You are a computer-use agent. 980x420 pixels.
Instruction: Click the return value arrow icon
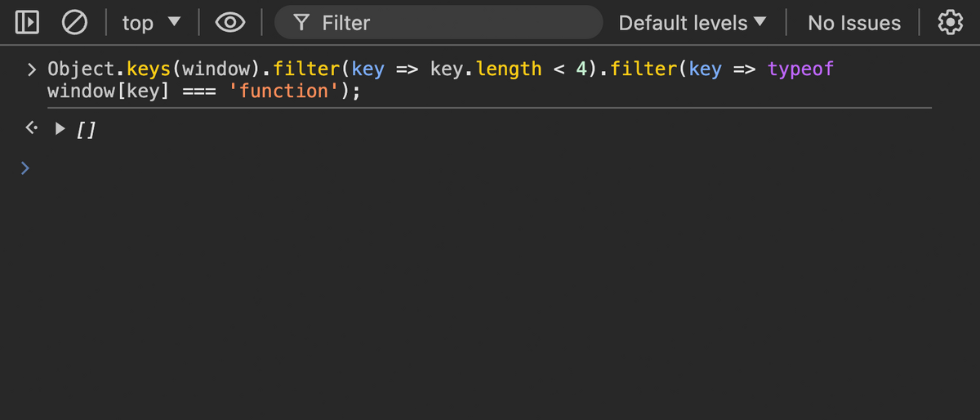[x=30, y=128]
